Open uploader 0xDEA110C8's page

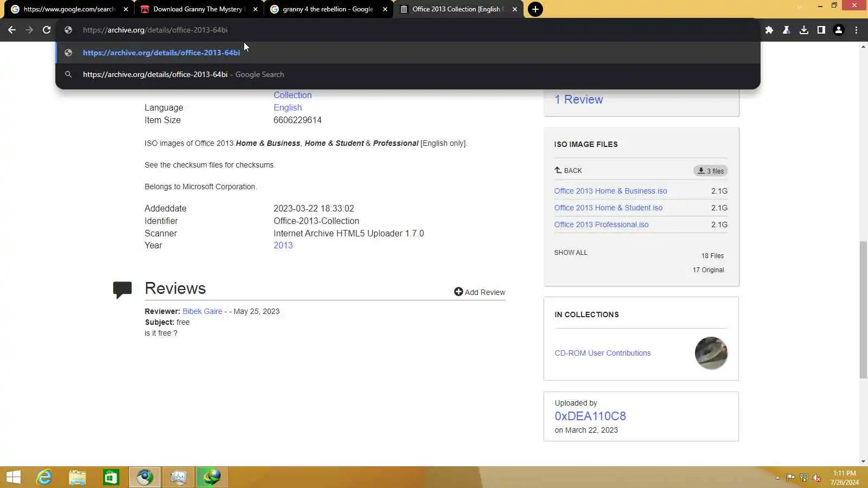(x=590, y=416)
